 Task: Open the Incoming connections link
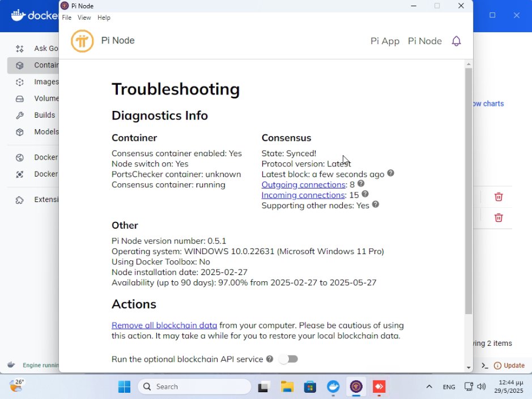click(303, 195)
